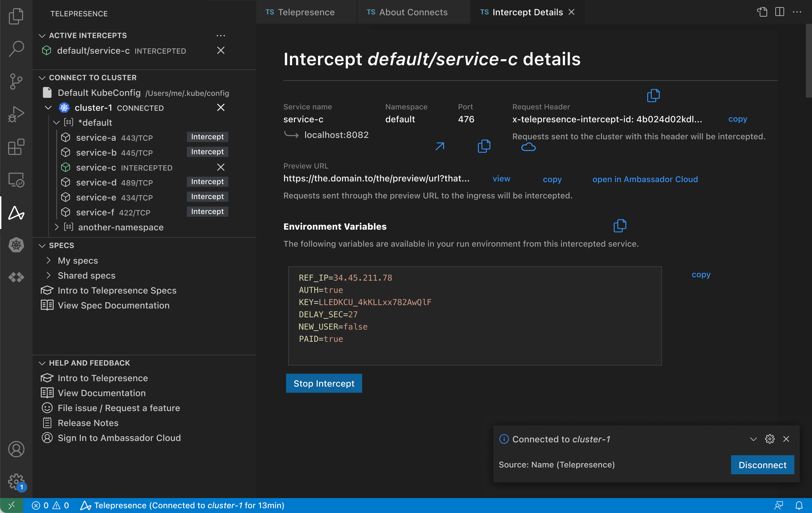Open Active Intercepts more actions menu
812x513 pixels.
[x=221, y=36]
